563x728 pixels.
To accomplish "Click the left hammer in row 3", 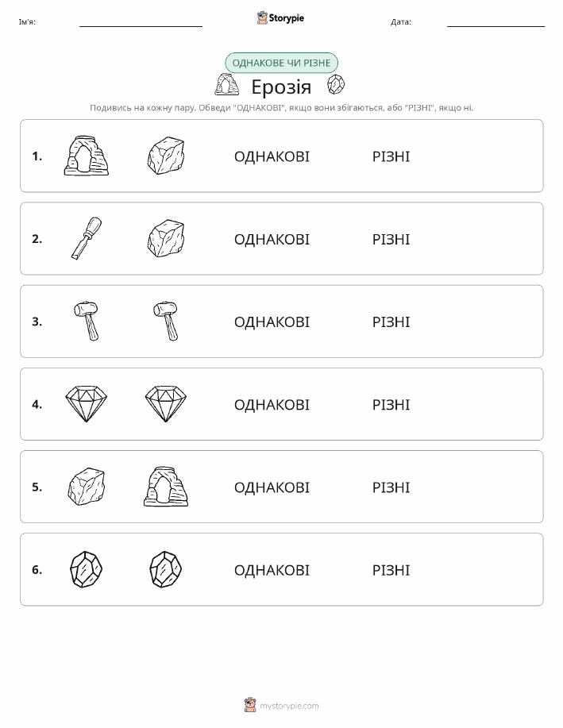I will pos(87,322).
